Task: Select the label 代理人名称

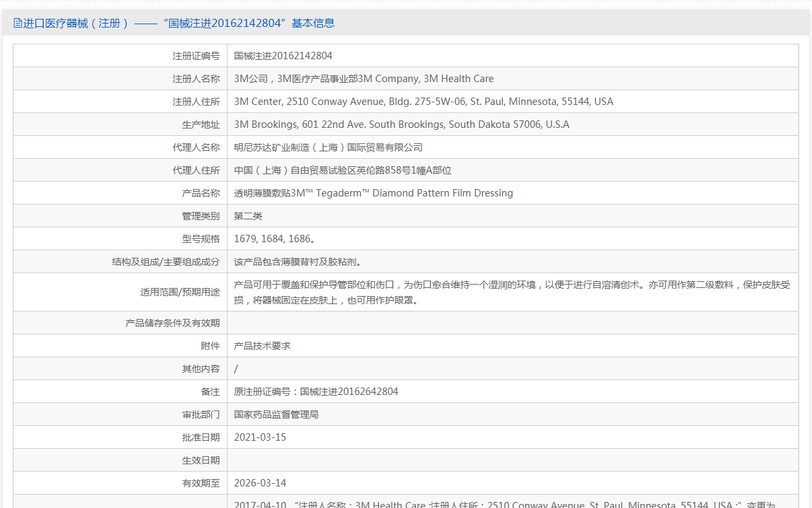Action: coord(196,147)
